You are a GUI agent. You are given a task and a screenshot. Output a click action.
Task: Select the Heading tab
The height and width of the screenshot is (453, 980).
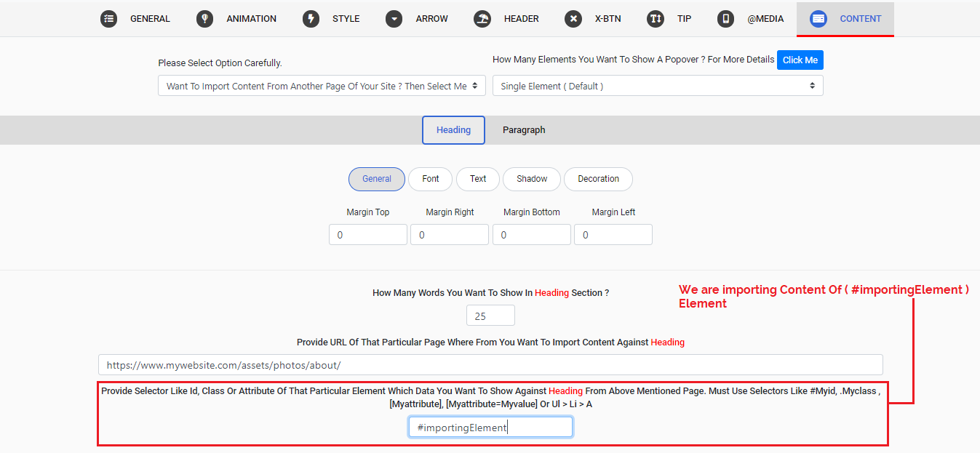click(x=453, y=130)
